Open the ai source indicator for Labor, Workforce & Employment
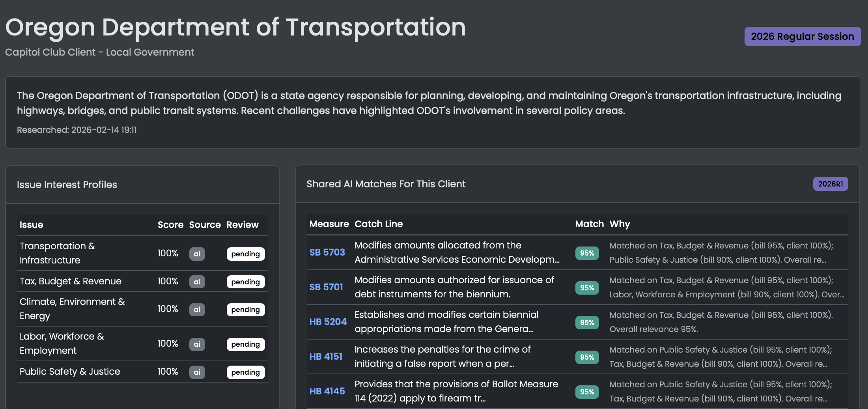This screenshot has height=409, width=868. 197,344
